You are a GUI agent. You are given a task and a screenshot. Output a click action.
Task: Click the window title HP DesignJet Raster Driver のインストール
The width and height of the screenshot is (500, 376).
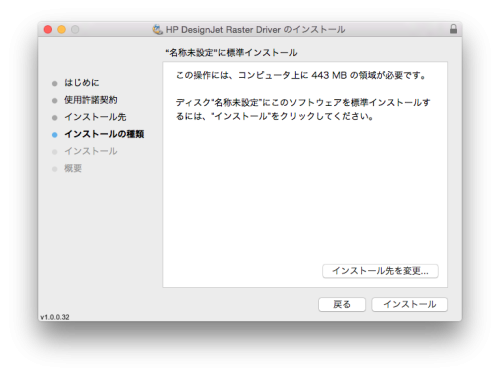pos(255,30)
